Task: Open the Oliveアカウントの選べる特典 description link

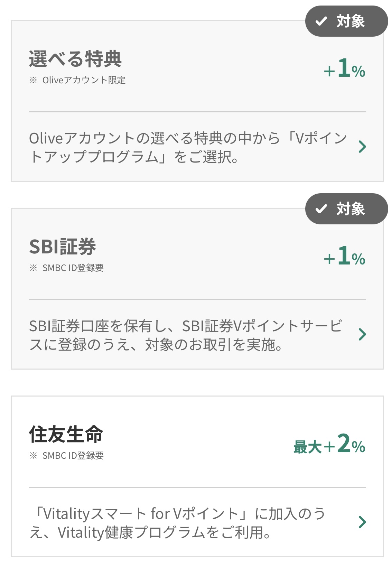Action: [x=188, y=147]
